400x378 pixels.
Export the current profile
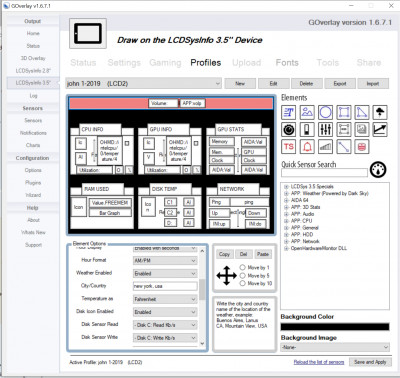(340, 83)
